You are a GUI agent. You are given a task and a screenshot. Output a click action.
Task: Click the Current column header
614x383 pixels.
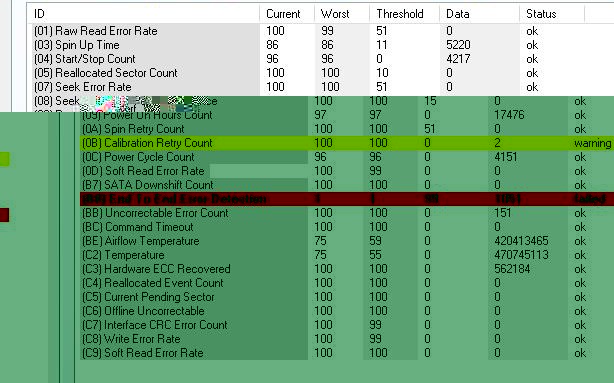[x=287, y=14]
